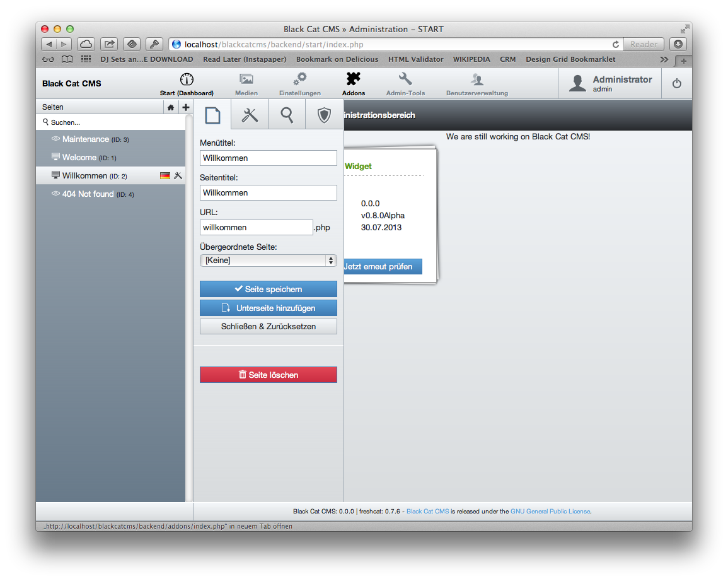Click Seite speichern button
This screenshot has height=581, width=728.
[x=269, y=289]
